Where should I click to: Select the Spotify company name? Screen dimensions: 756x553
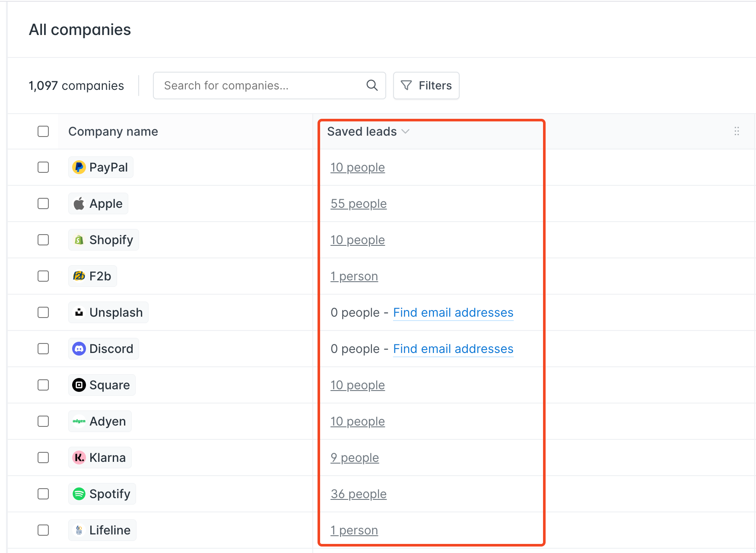[x=110, y=494]
